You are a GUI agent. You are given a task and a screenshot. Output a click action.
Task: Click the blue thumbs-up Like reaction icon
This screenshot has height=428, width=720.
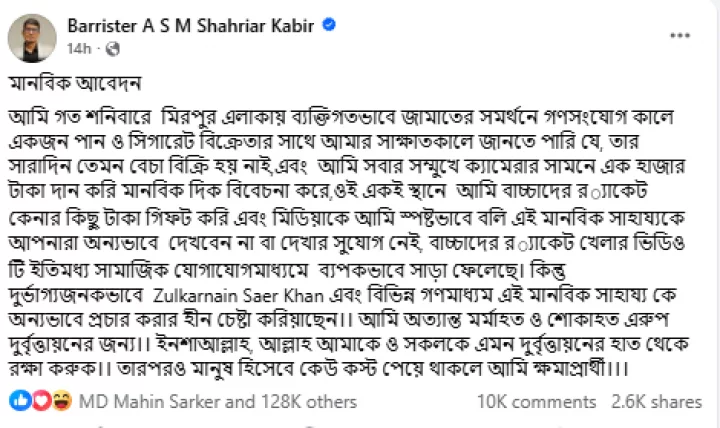coord(20,401)
